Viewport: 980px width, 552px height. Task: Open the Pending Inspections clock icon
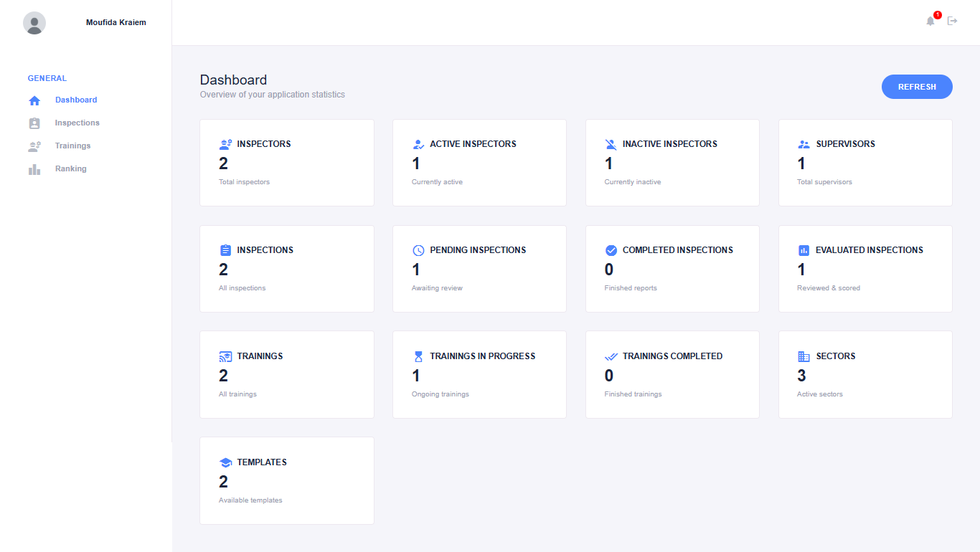point(418,249)
